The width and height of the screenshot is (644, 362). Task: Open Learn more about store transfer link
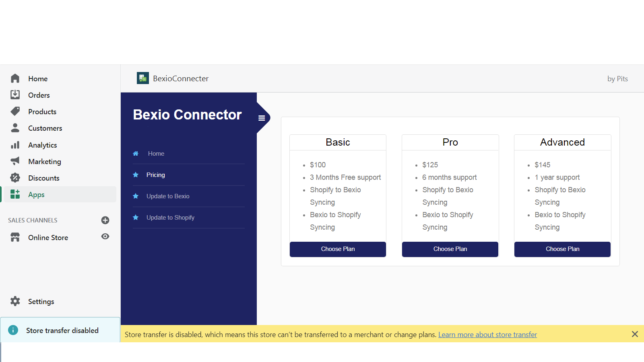[x=487, y=334]
